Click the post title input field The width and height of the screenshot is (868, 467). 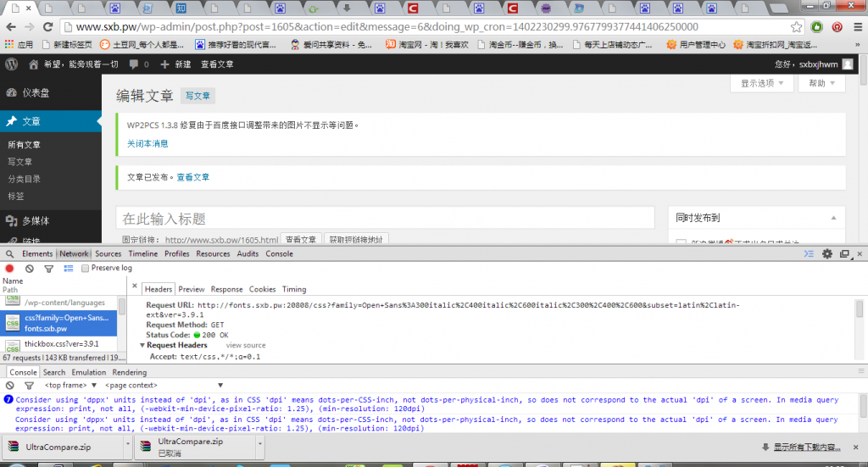[385, 219]
